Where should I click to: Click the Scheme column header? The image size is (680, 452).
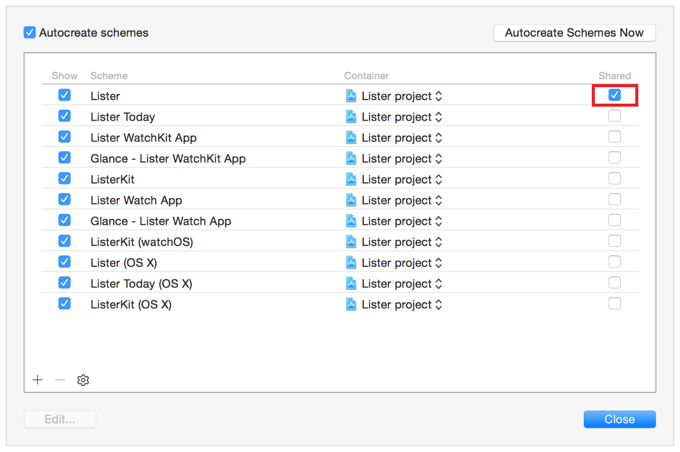tap(109, 75)
